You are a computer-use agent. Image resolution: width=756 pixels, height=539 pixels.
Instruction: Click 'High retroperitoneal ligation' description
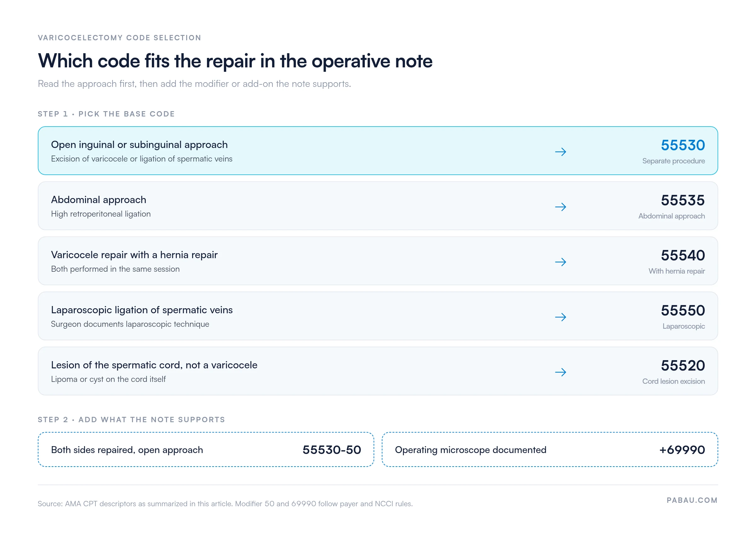click(101, 214)
